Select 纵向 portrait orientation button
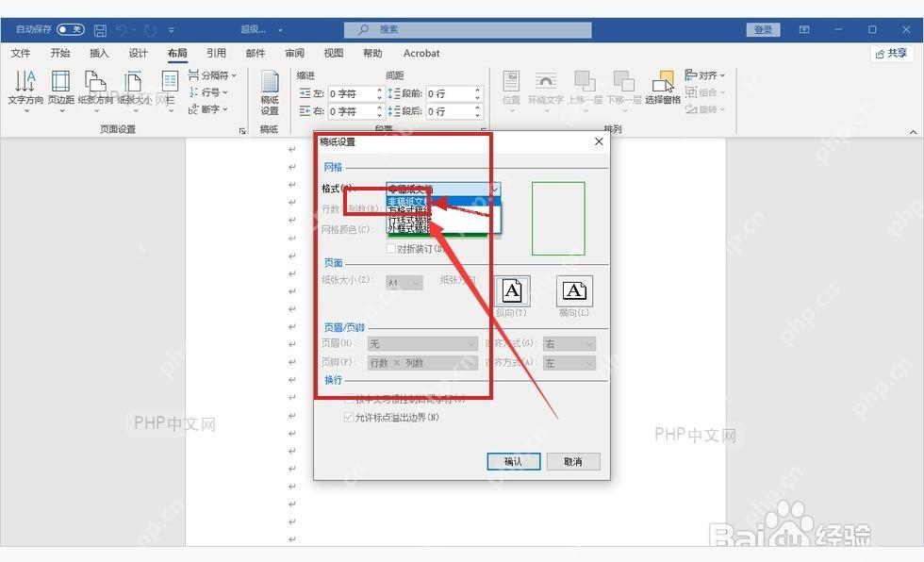This screenshot has height=562, width=924. 511,291
